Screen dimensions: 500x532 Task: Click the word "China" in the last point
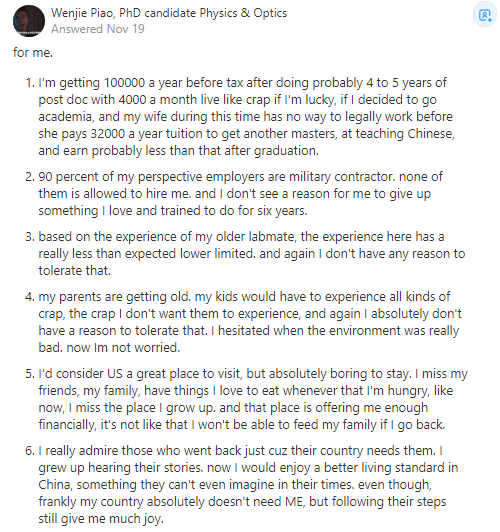tap(55, 484)
